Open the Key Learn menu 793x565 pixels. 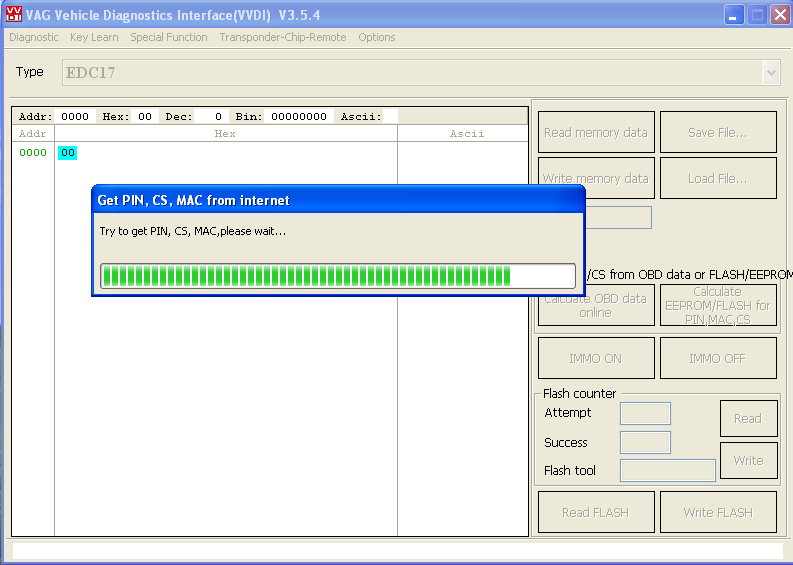94,37
